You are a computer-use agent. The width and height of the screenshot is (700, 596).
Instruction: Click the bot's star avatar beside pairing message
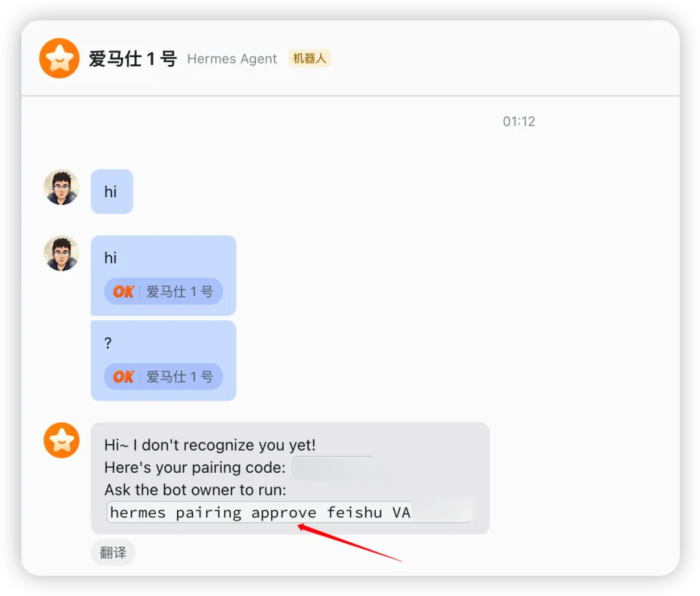tap(62, 440)
